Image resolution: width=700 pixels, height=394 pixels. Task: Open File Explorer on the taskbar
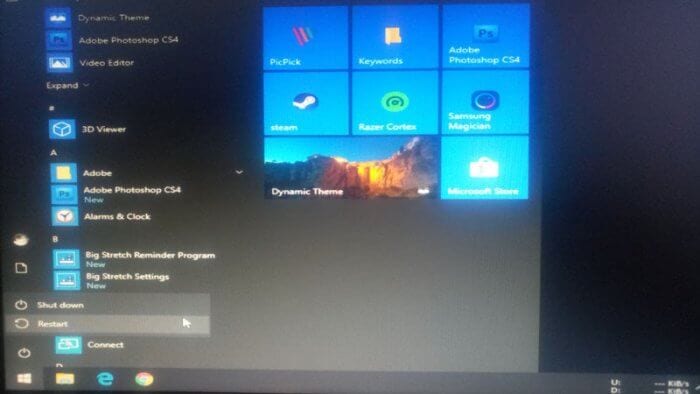(65, 379)
